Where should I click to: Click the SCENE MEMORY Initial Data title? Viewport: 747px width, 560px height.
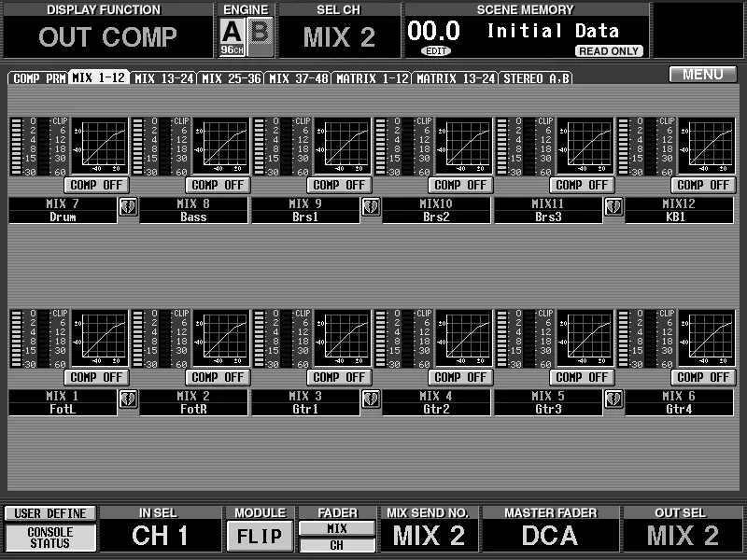coord(553,31)
